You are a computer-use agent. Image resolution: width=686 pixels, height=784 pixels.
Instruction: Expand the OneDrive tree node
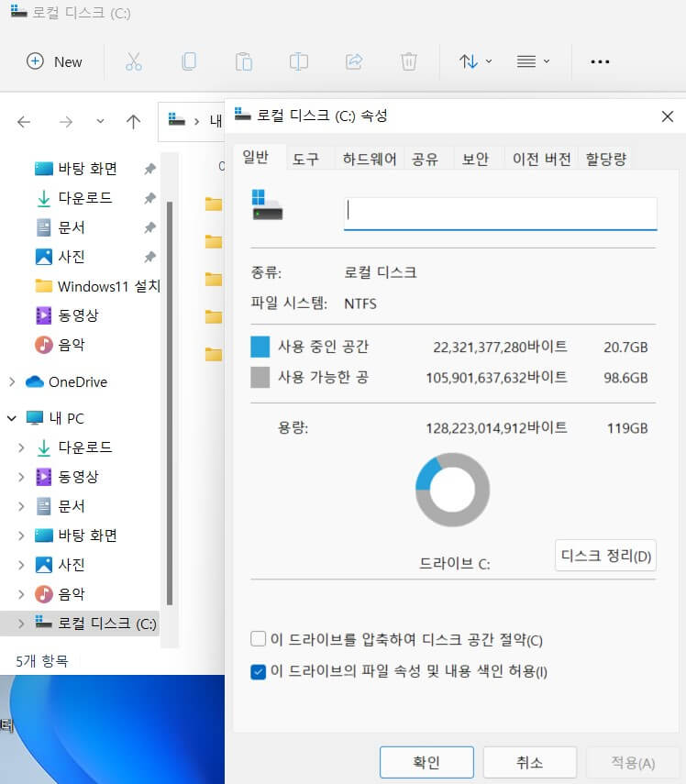click(x=12, y=382)
